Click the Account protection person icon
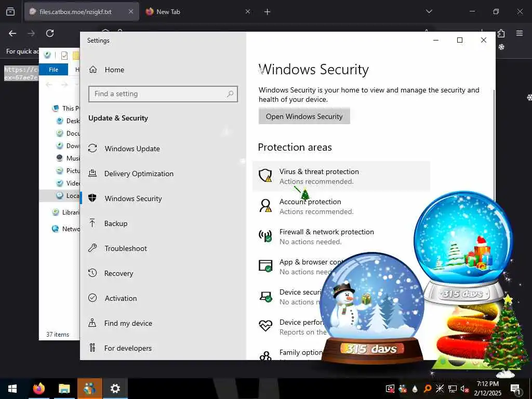This screenshot has height=399, width=532. click(x=265, y=206)
